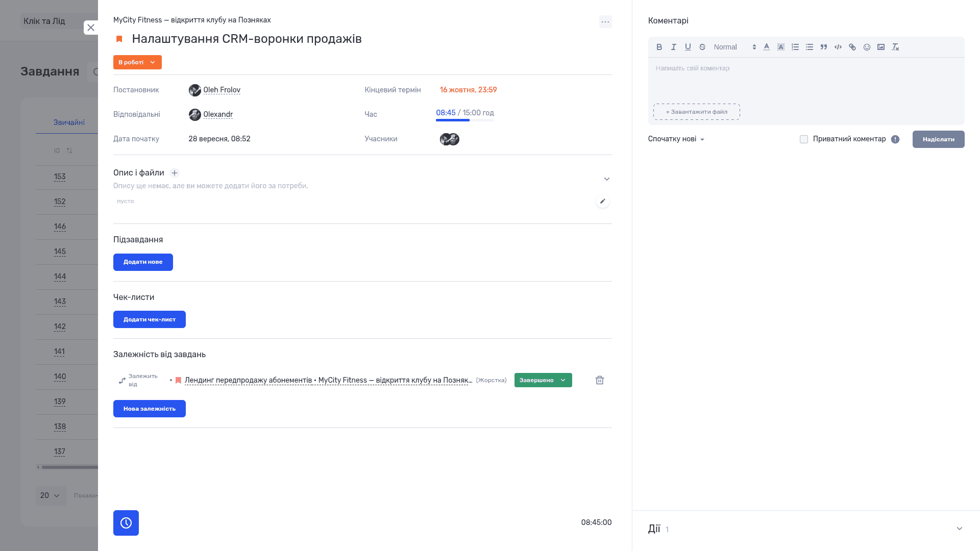The height and width of the screenshot is (551, 980).
Task: Toggle italic formatting in comment editor
Action: tap(673, 47)
